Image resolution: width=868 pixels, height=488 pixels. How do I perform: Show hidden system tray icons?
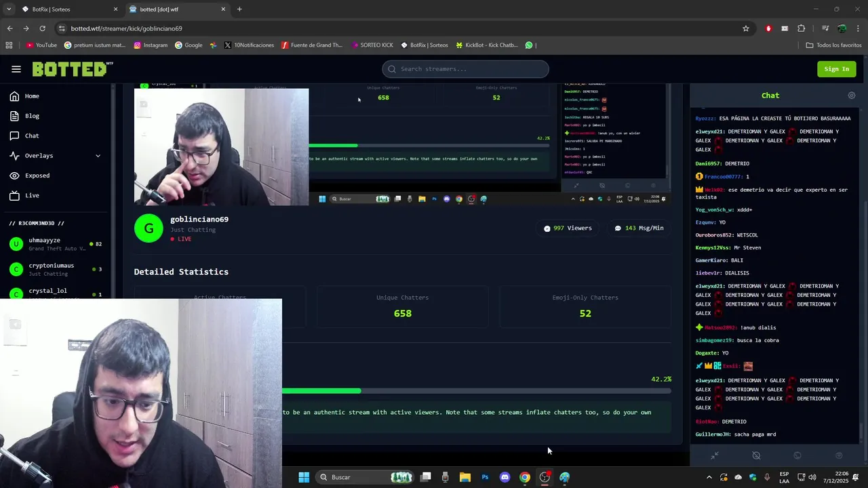click(x=709, y=477)
